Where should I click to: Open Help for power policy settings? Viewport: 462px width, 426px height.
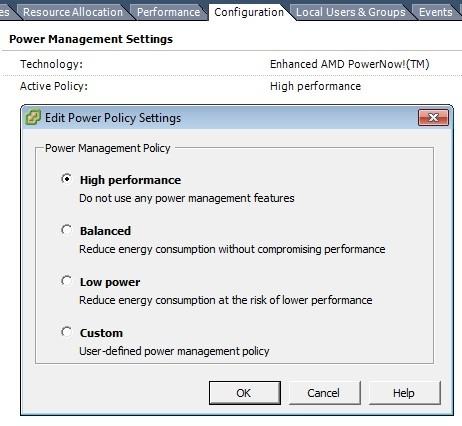point(404,393)
